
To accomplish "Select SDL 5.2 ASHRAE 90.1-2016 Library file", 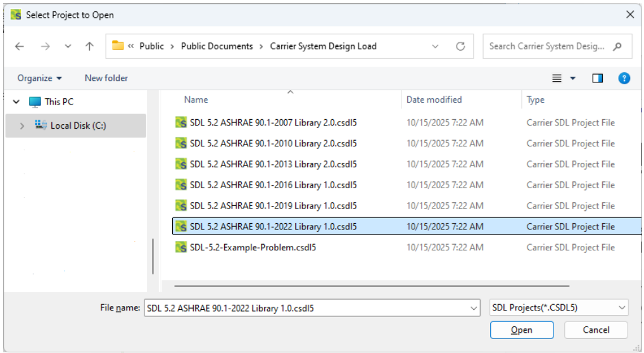I will 273,185.
